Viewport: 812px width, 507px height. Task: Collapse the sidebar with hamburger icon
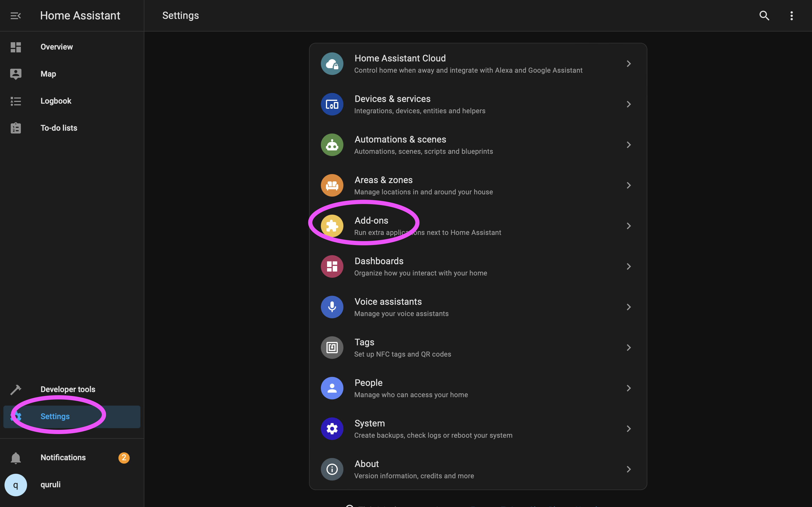[16, 16]
